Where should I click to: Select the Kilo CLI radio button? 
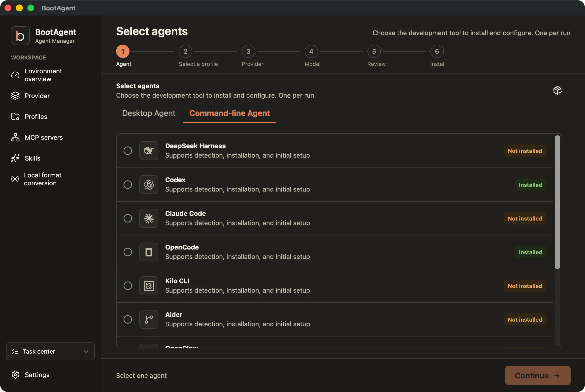[128, 286]
